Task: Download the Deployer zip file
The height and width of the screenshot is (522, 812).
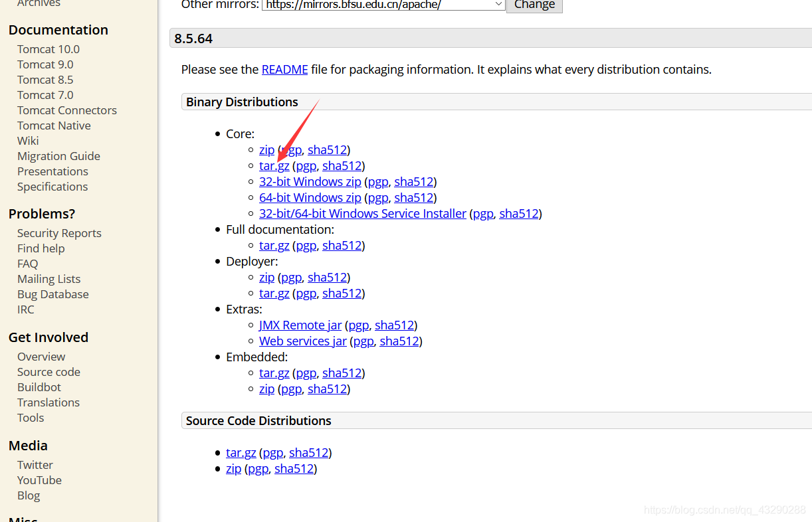Action: click(266, 277)
